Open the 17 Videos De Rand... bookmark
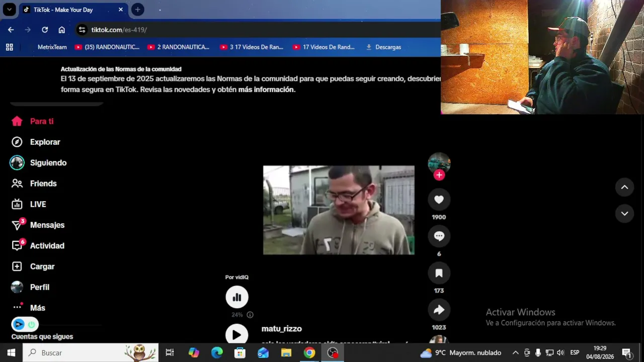 tap(324, 47)
